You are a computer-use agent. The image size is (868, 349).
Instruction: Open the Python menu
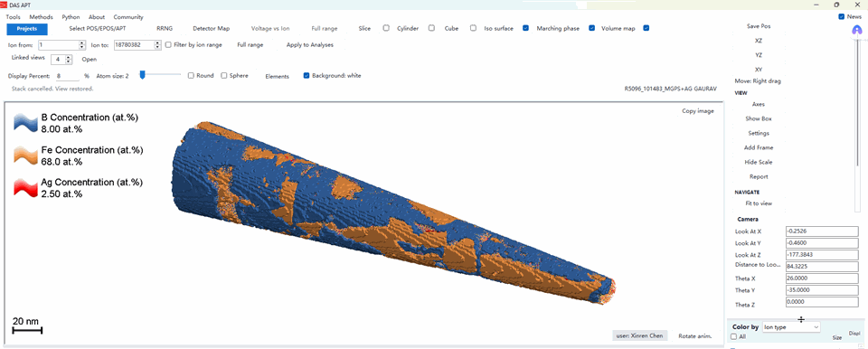point(71,17)
